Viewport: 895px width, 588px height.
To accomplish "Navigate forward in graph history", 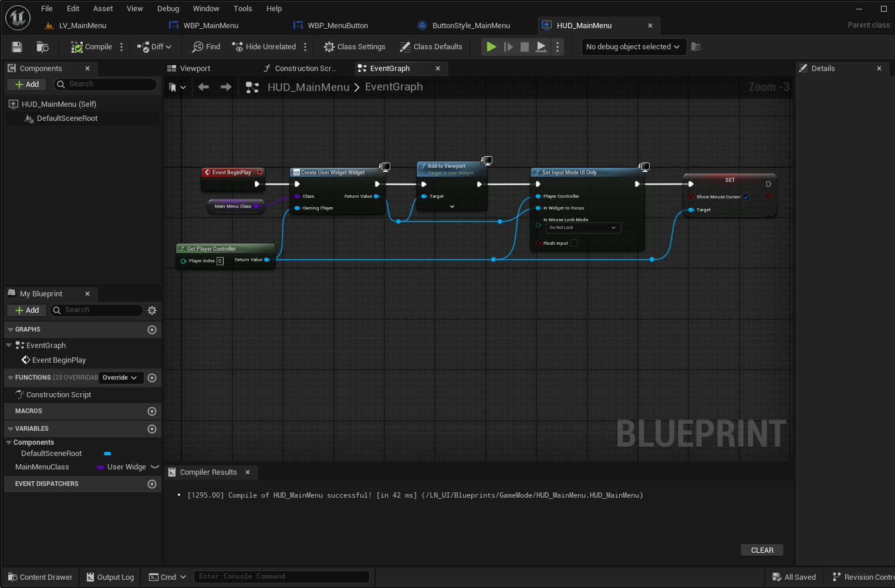I will pyautogui.click(x=226, y=87).
